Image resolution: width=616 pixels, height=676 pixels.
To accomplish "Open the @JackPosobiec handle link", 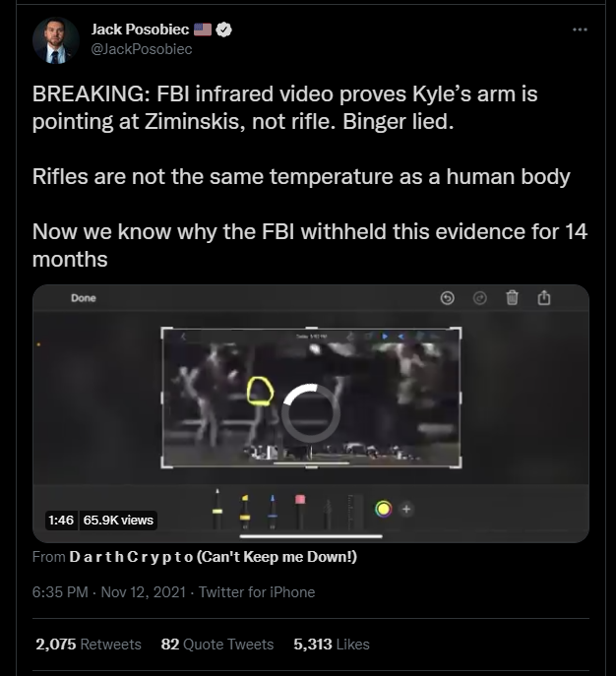I will pos(142,49).
